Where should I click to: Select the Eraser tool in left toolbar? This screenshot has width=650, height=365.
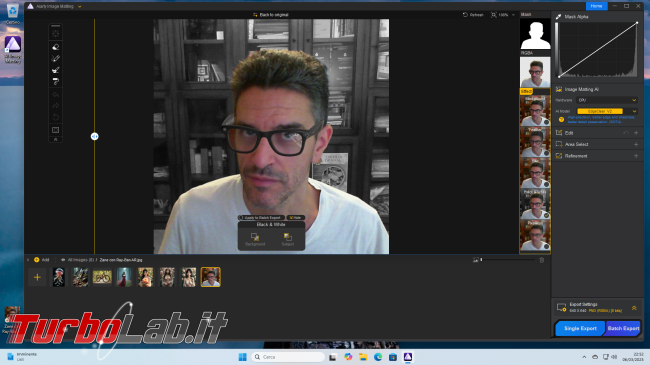[56, 47]
